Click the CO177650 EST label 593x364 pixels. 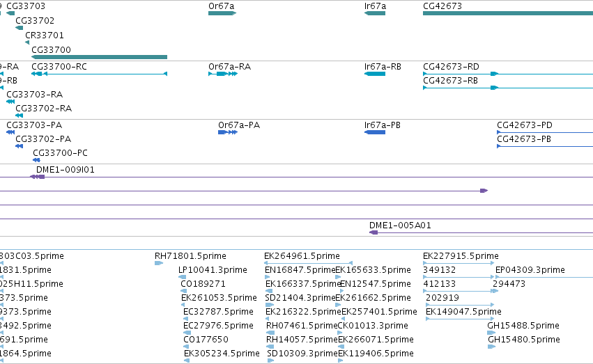point(206,340)
